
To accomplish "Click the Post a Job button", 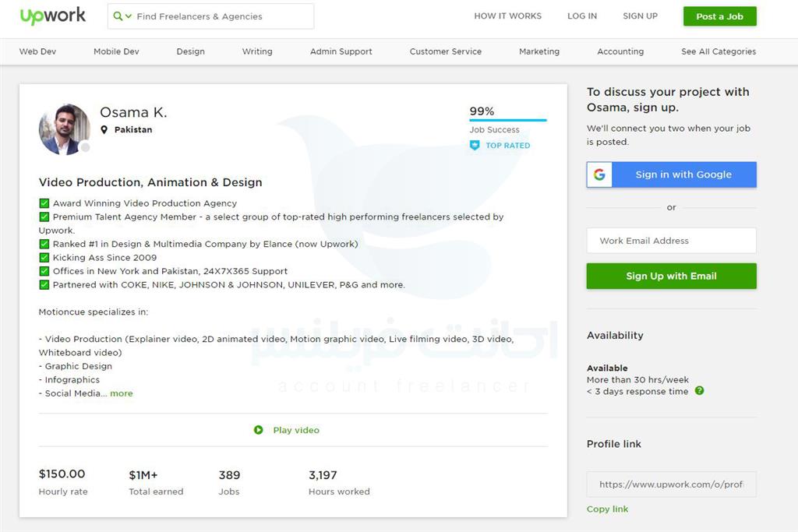I will pos(719,16).
